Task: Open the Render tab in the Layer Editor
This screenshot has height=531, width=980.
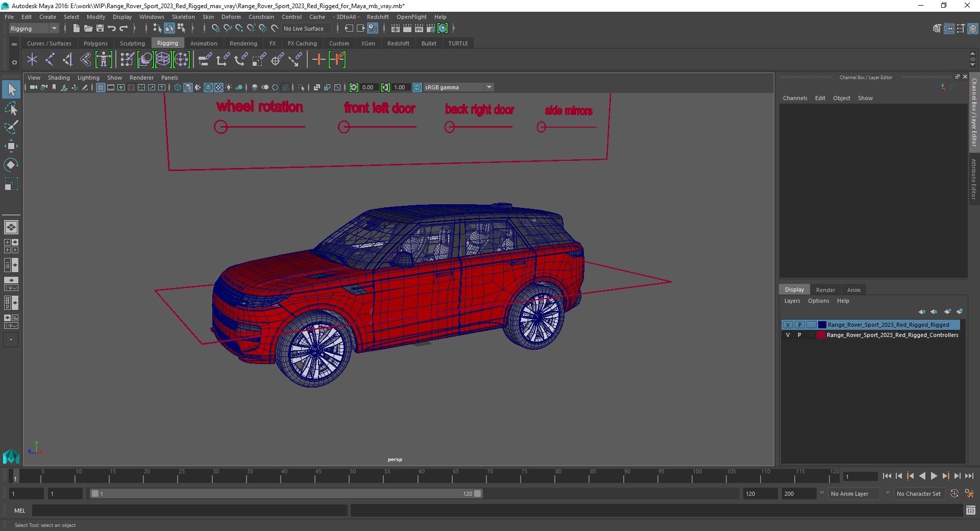Action: point(825,289)
